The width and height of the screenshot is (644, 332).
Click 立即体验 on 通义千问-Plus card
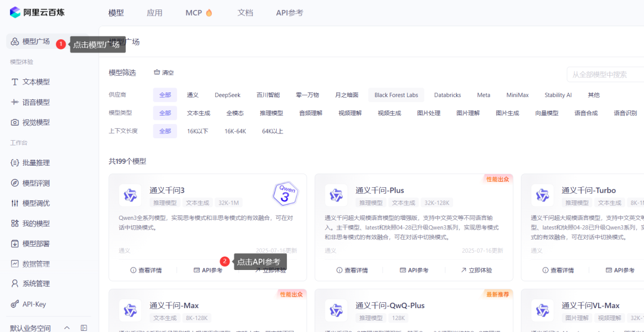click(x=476, y=270)
